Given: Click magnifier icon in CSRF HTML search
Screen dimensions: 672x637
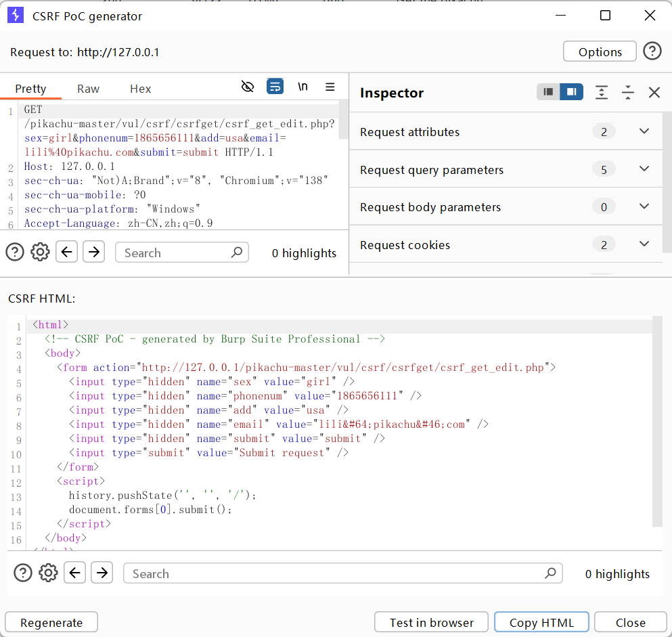Looking at the screenshot, I should pyautogui.click(x=550, y=573).
